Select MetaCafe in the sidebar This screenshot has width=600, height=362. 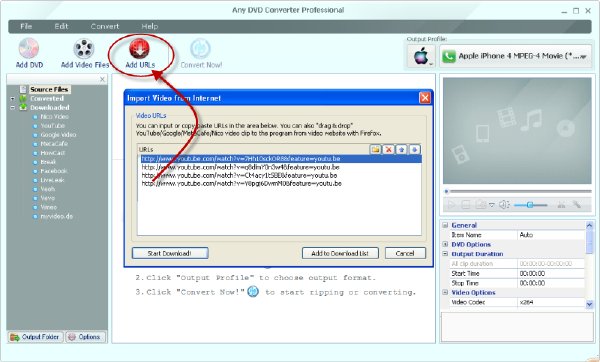pos(54,144)
